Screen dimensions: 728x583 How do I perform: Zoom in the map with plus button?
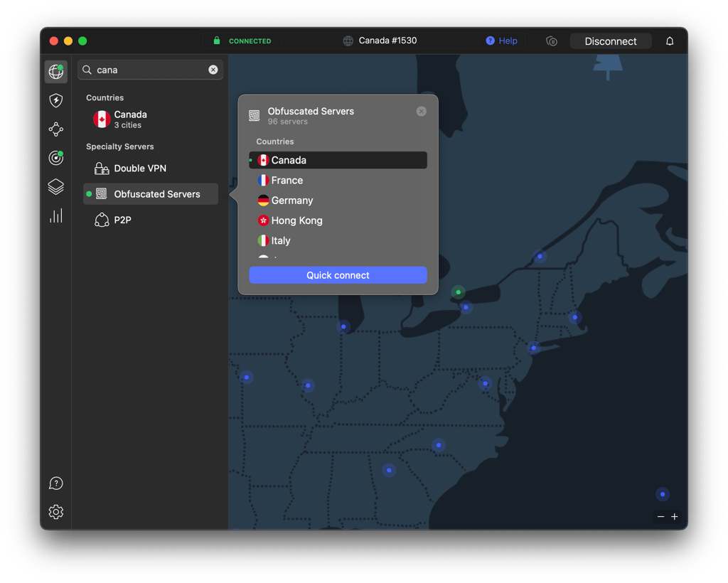pos(675,517)
